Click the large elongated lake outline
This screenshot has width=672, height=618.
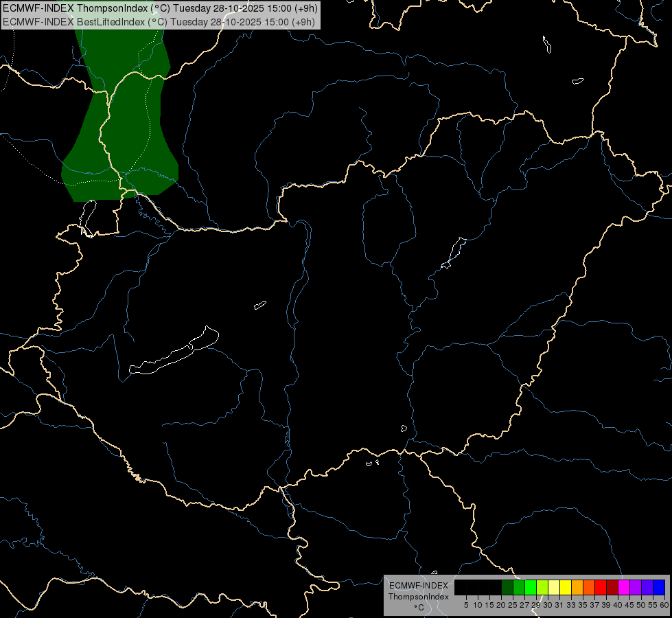click(x=174, y=350)
